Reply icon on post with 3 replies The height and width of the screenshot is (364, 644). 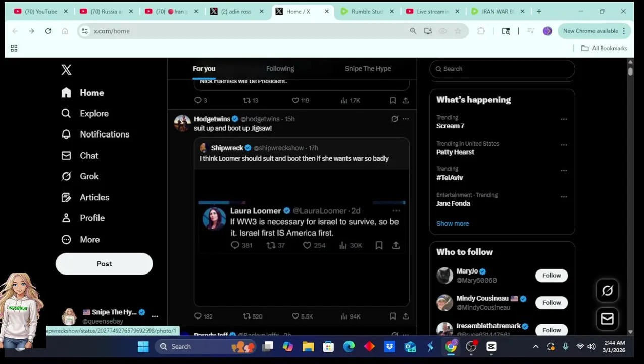click(201, 100)
